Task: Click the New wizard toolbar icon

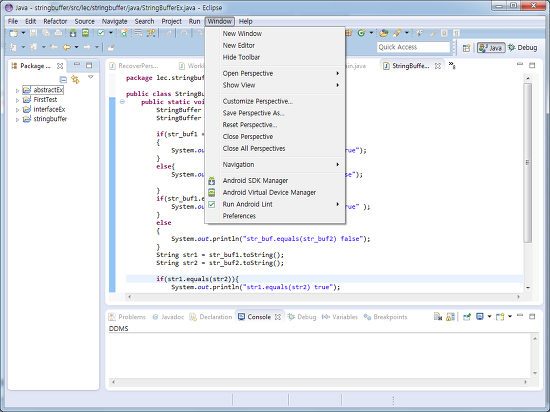Action: (13, 33)
